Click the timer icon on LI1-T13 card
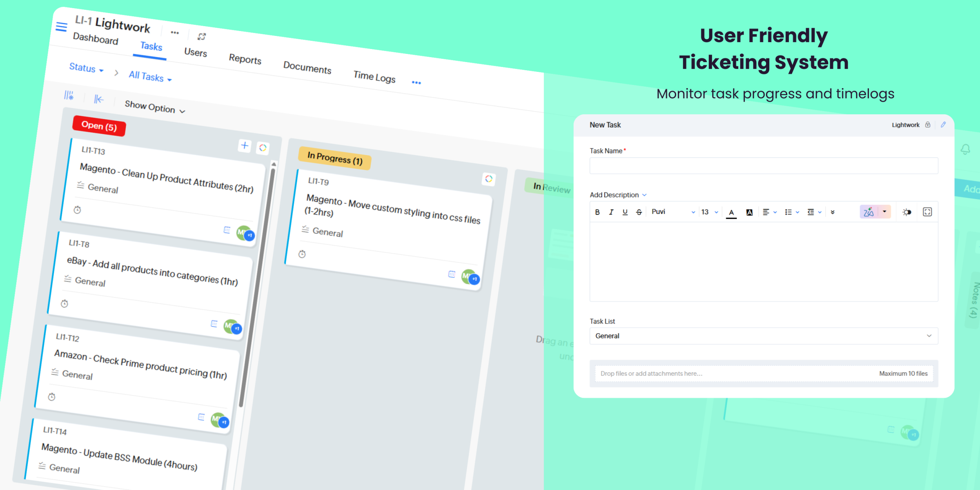This screenshot has width=980, height=490. point(77,210)
